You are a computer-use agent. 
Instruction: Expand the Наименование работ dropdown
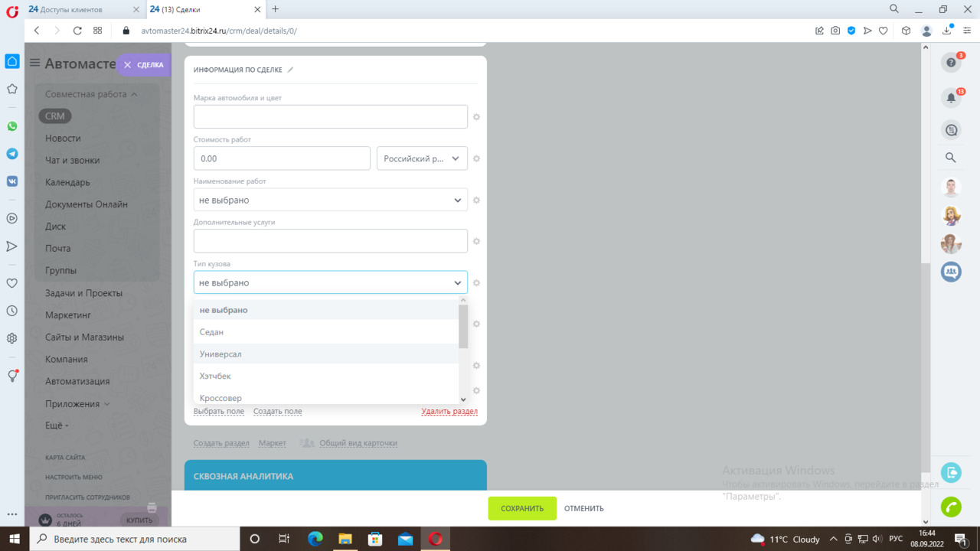click(x=331, y=200)
